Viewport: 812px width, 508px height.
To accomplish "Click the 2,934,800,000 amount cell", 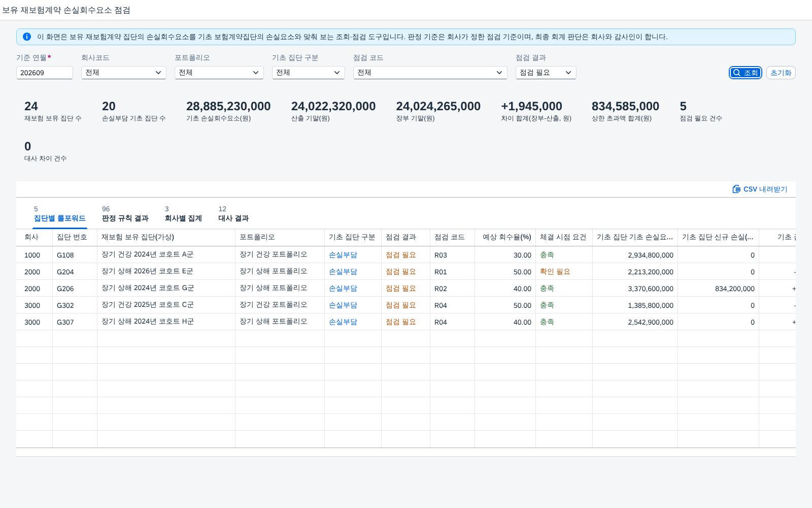I will [635, 255].
